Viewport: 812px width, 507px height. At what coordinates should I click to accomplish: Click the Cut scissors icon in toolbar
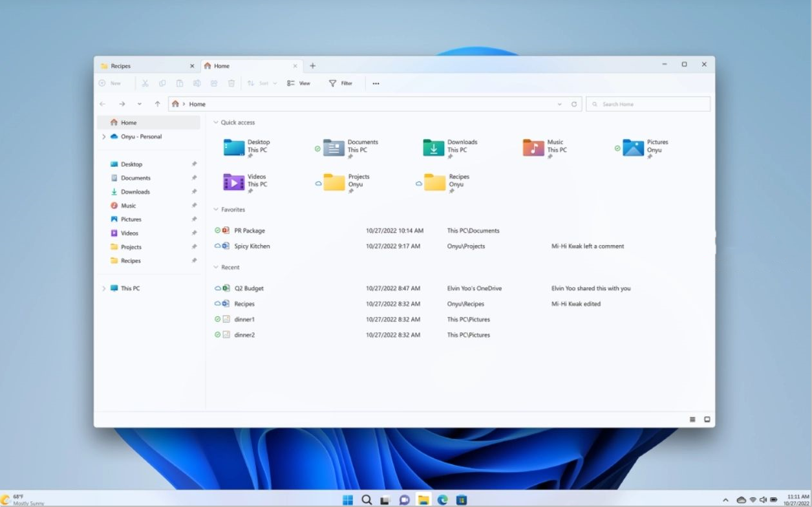145,83
